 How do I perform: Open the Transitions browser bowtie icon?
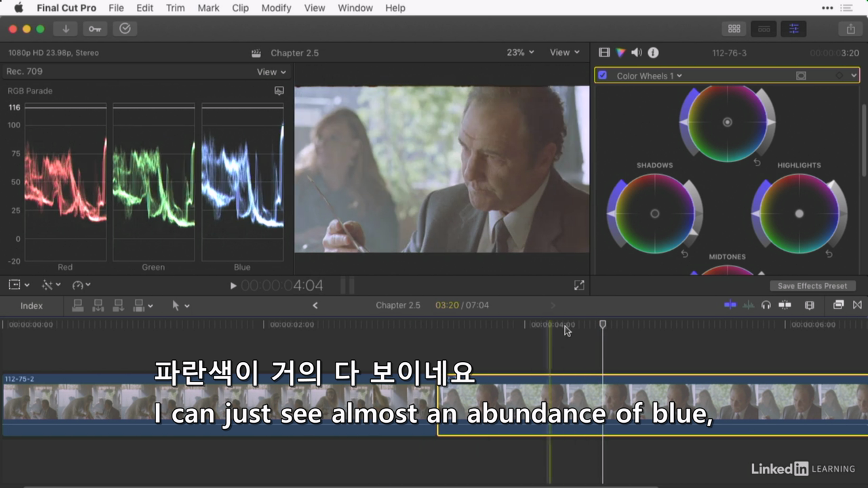857,305
